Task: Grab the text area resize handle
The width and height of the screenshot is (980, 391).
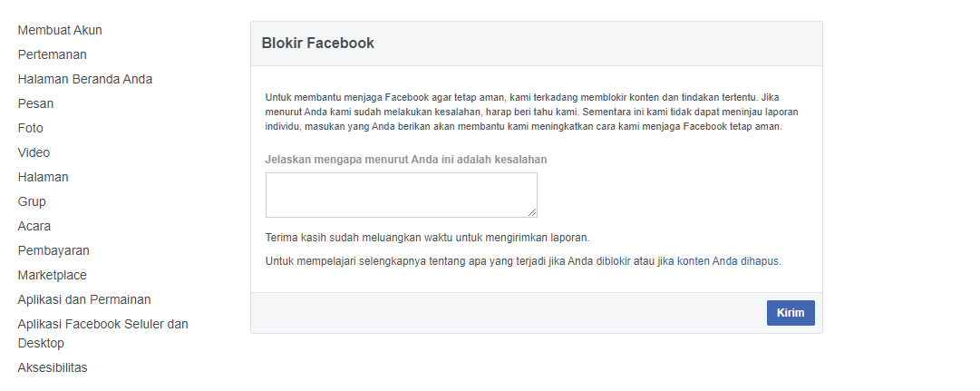Action: [532, 212]
